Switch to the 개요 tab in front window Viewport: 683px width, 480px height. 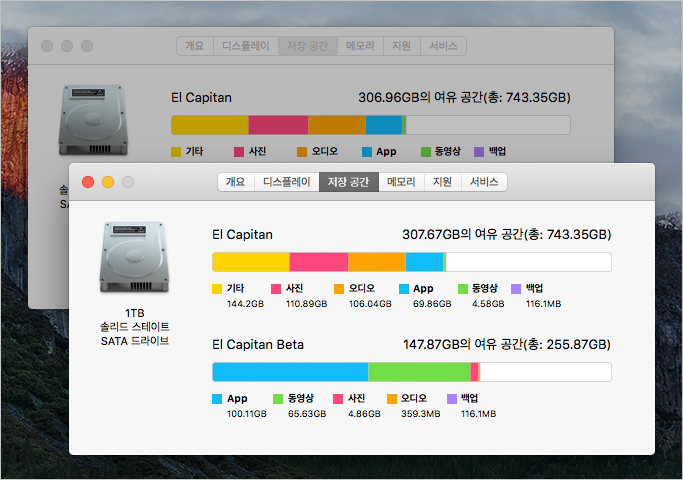click(x=236, y=182)
